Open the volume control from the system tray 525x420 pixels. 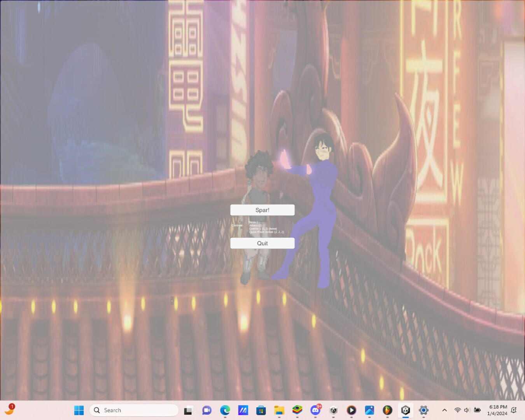pyautogui.click(x=467, y=410)
